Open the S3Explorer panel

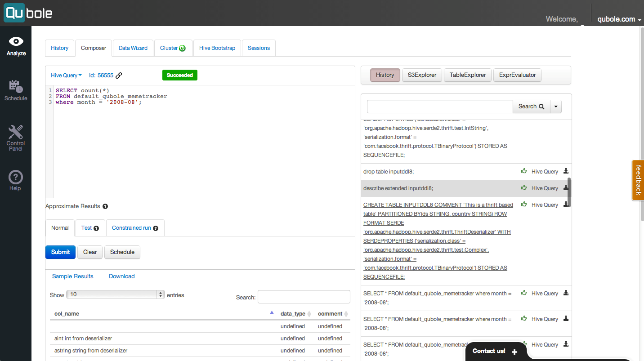pyautogui.click(x=422, y=75)
